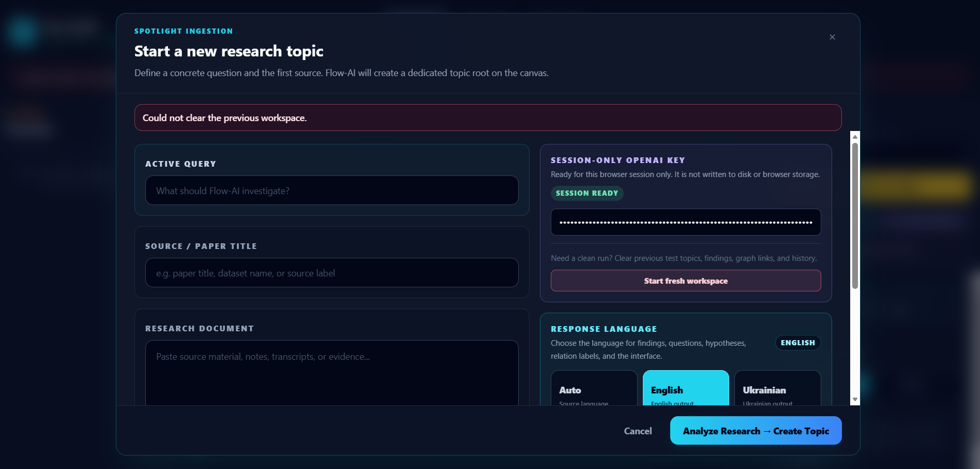
Task: Click the masked OpenAI key field
Action: pos(686,222)
